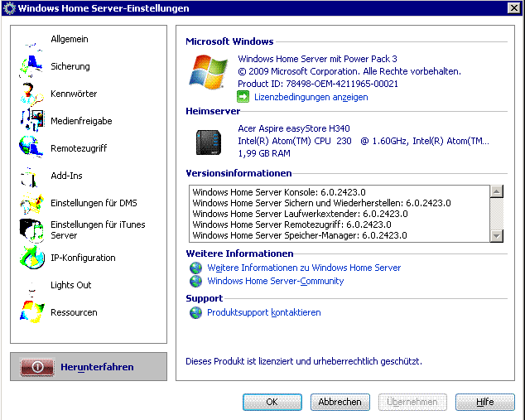Open Weitere Informationen zu Windows Home Server
Screen dimensions: 525x420
tap(303, 268)
